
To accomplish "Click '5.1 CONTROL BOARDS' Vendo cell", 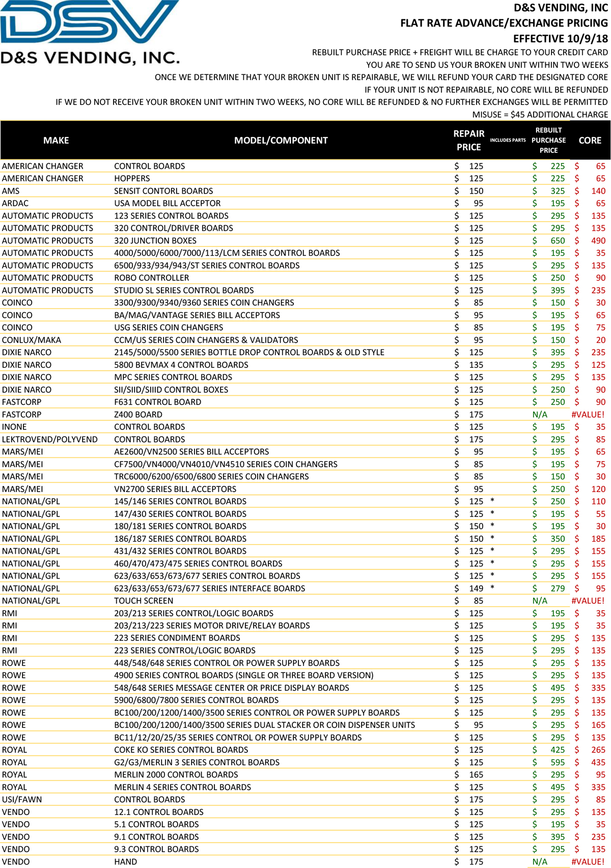I will point(156,824).
